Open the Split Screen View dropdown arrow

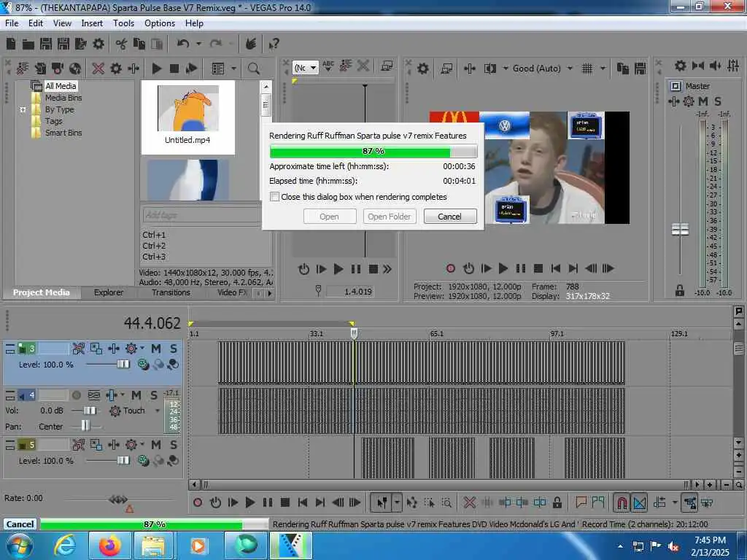click(x=505, y=68)
